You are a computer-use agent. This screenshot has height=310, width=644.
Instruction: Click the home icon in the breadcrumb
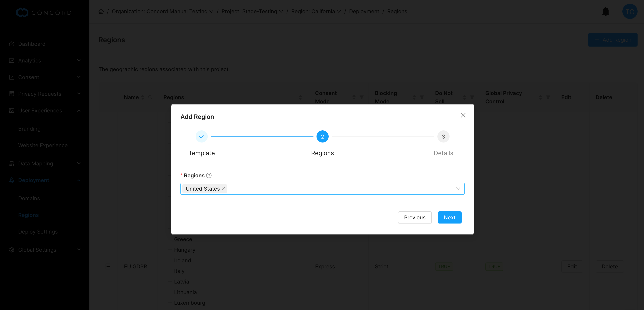coord(101,11)
